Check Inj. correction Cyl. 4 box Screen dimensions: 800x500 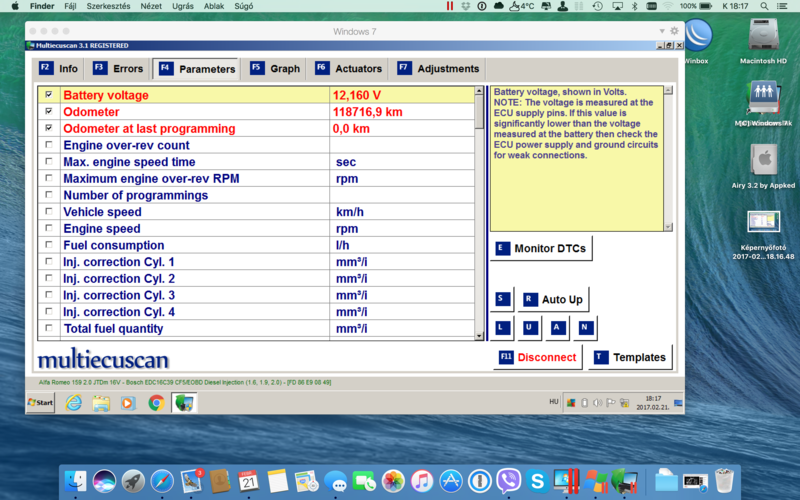click(x=49, y=311)
